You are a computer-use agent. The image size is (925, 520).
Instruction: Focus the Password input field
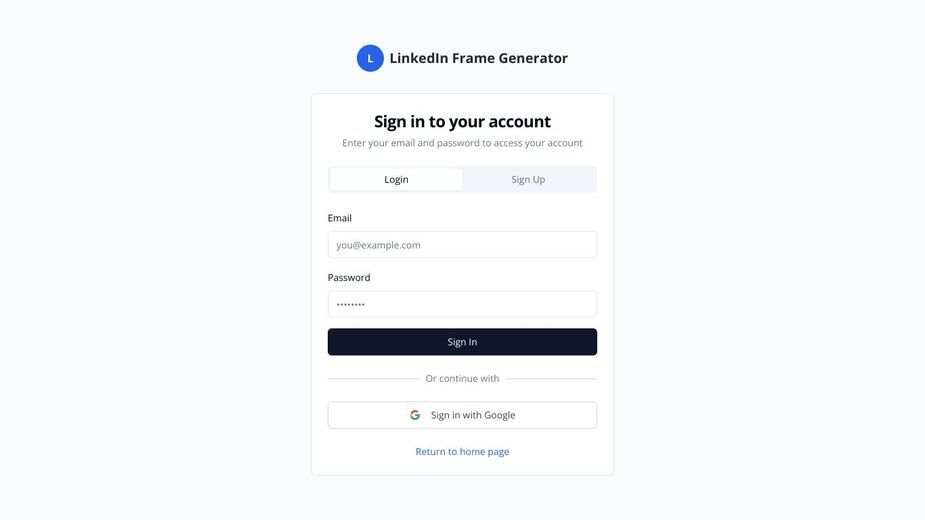(462, 305)
